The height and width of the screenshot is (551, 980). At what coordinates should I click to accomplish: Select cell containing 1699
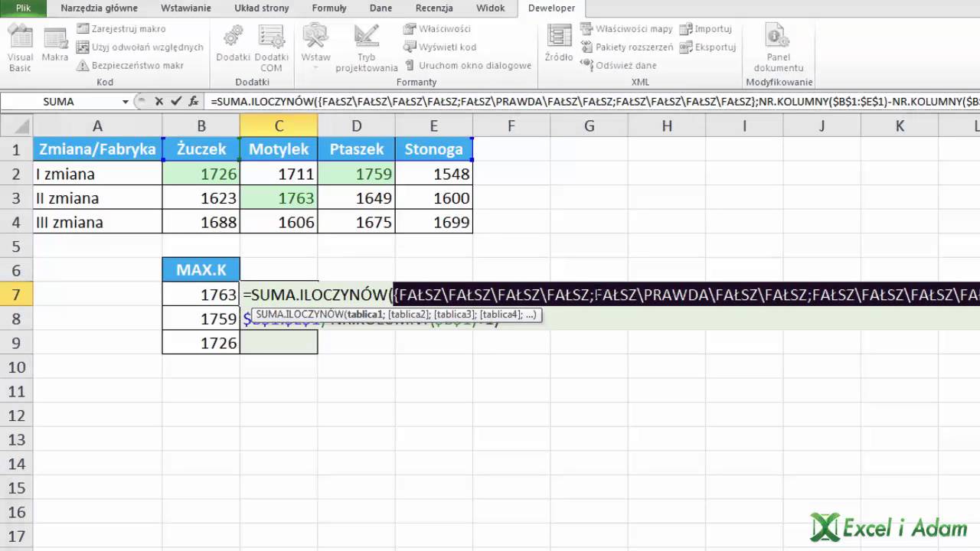point(434,222)
